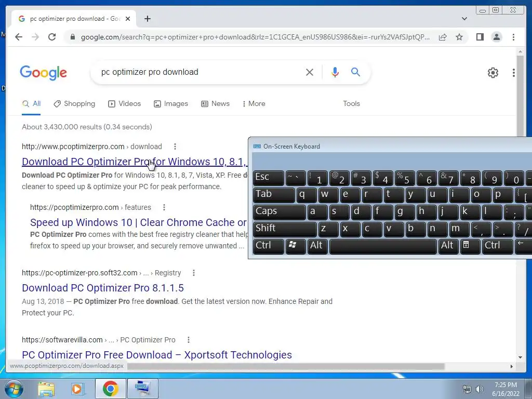The width and height of the screenshot is (532, 399).
Task: Open the volume speaker tray icon
Action: click(x=480, y=389)
